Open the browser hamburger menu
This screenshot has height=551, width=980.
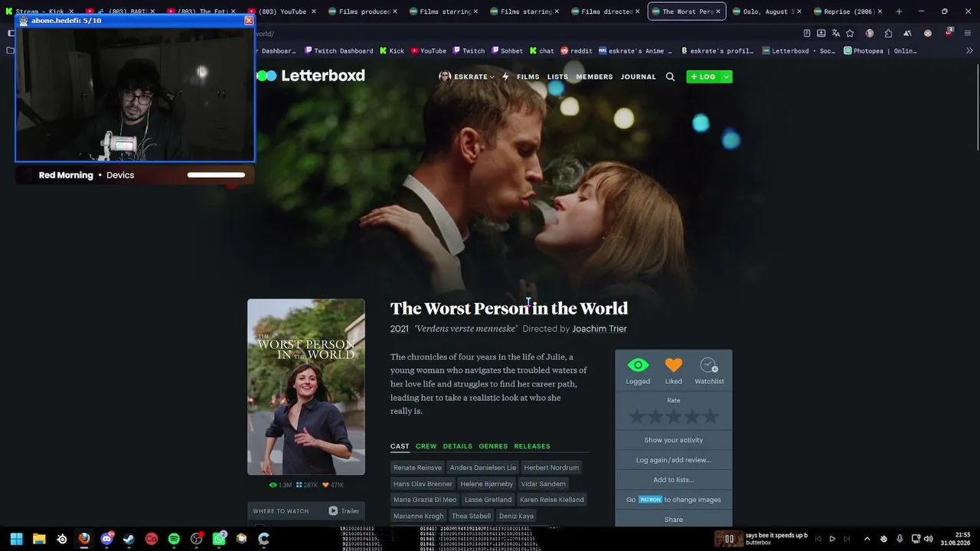969,34
